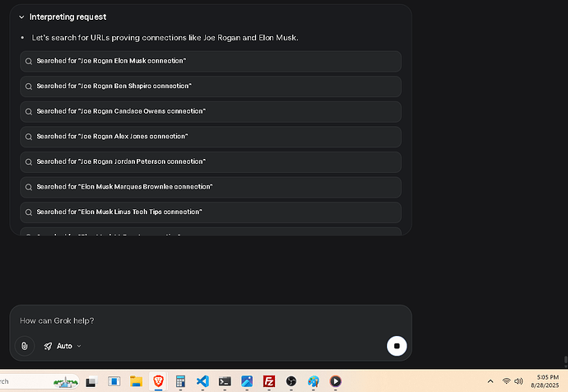Open the Photos app in taskbar
This screenshot has height=392, width=568.
click(247, 381)
